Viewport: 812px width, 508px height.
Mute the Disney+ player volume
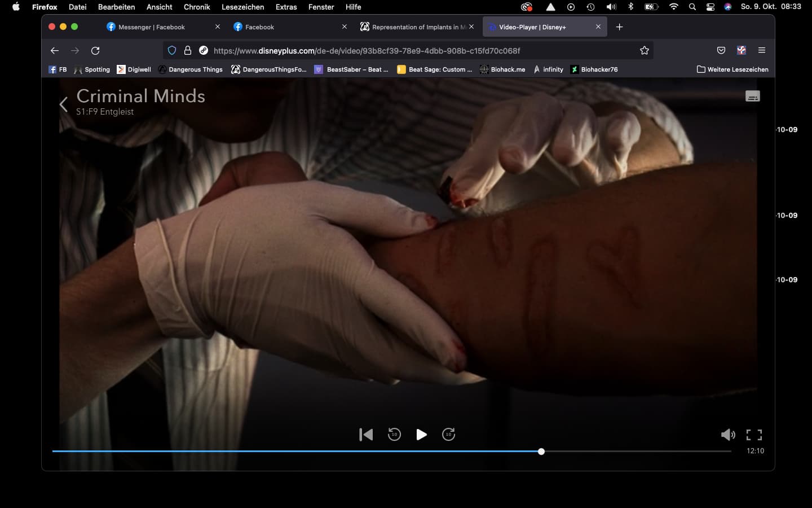tap(728, 435)
